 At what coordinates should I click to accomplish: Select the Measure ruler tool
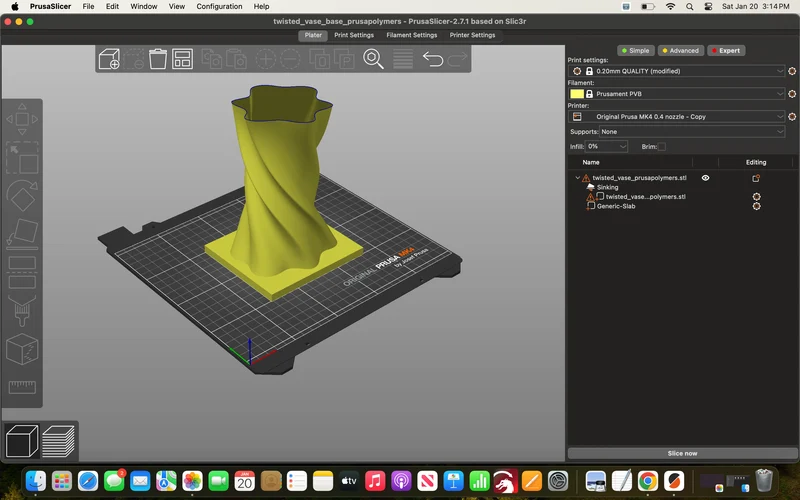tap(22, 387)
